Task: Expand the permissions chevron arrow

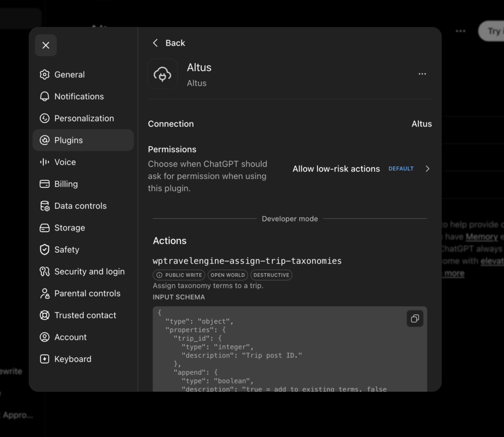Action: [x=428, y=168]
